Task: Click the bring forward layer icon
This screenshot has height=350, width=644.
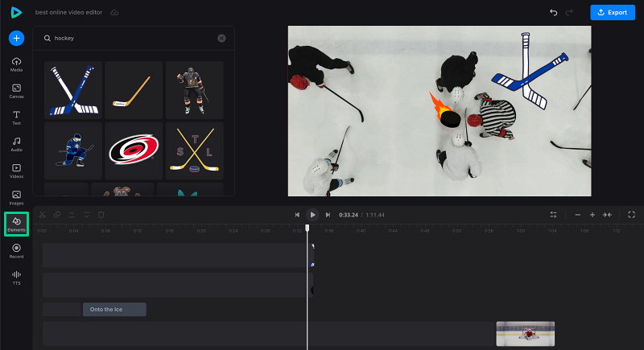Action: click(72, 215)
